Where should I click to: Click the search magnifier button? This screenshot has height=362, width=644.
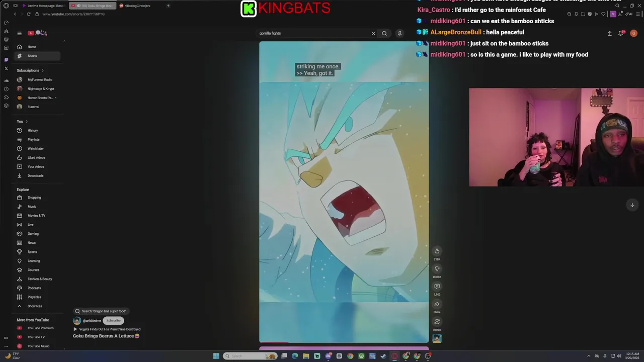point(384,33)
